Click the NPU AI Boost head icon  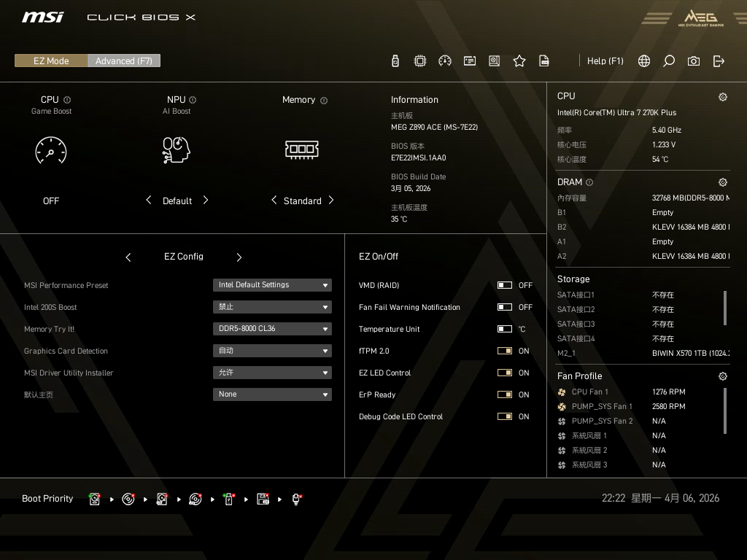pos(177,150)
